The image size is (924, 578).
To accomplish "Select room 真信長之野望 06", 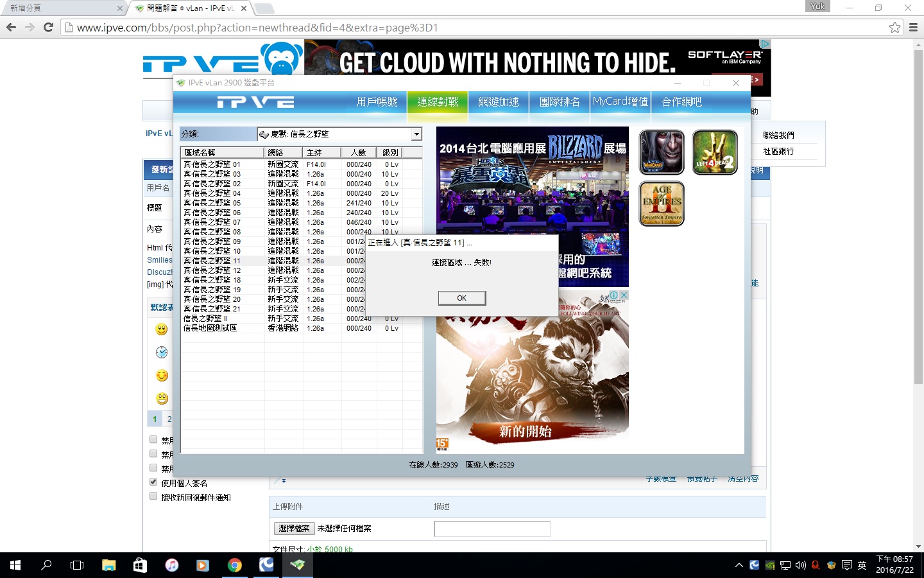I will click(302, 213).
